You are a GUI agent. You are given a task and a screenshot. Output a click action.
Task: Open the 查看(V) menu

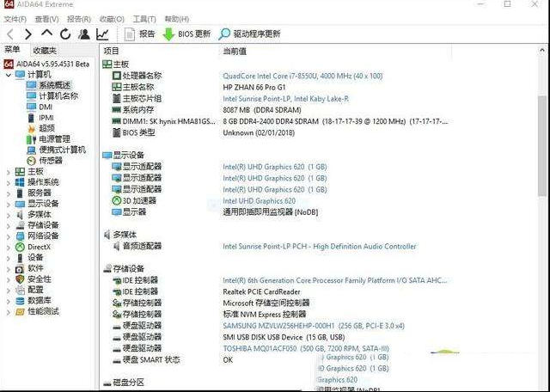tap(47, 19)
